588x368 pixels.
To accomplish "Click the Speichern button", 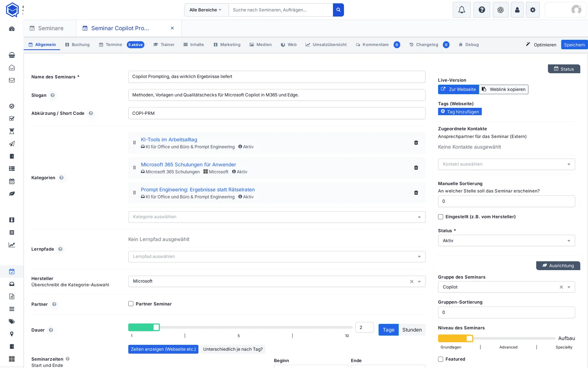I will [574, 45].
